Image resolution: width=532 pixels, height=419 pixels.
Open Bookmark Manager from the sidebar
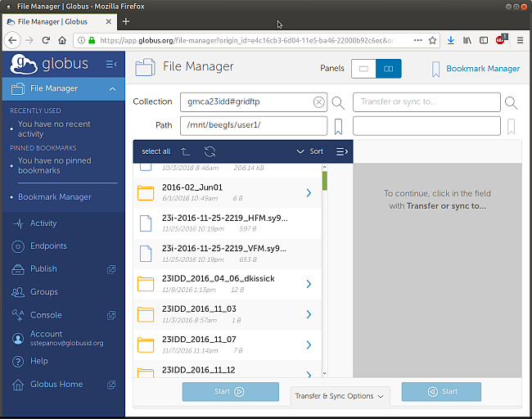coord(55,196)
